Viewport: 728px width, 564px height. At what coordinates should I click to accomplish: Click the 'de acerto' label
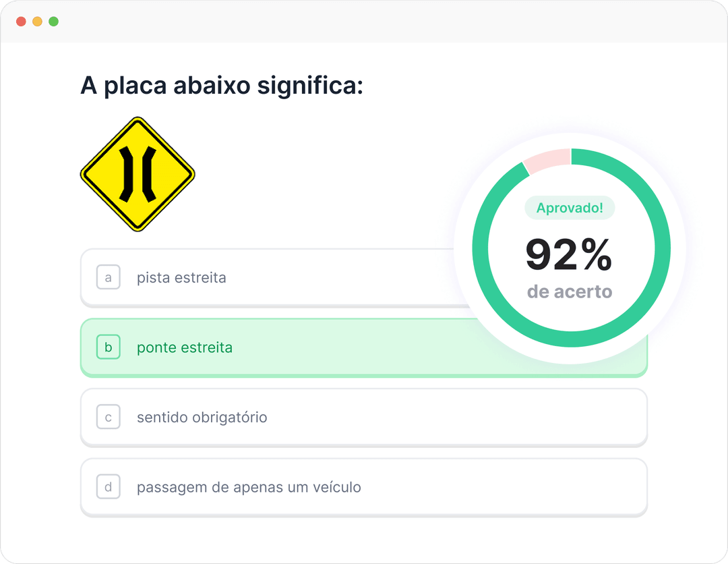(x=570, y=293)
